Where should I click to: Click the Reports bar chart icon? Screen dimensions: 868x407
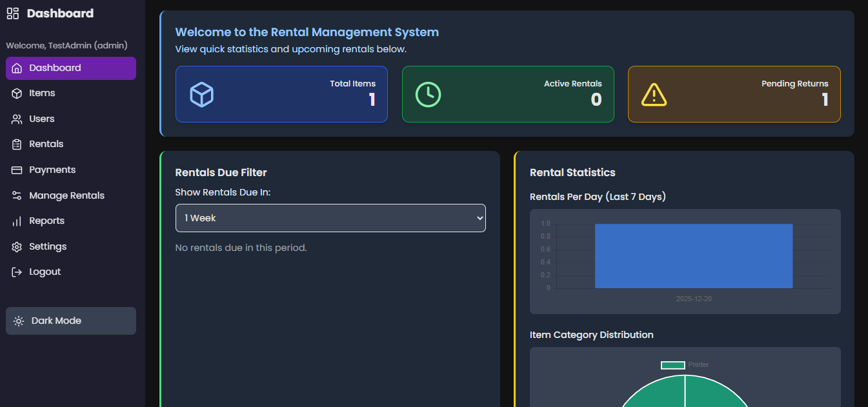17,221
